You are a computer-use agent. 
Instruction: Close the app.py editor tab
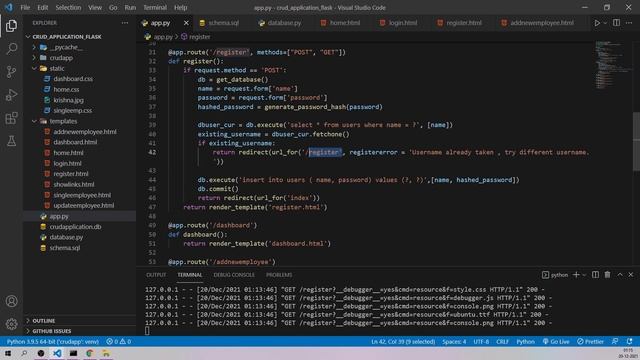pos(186,23)
